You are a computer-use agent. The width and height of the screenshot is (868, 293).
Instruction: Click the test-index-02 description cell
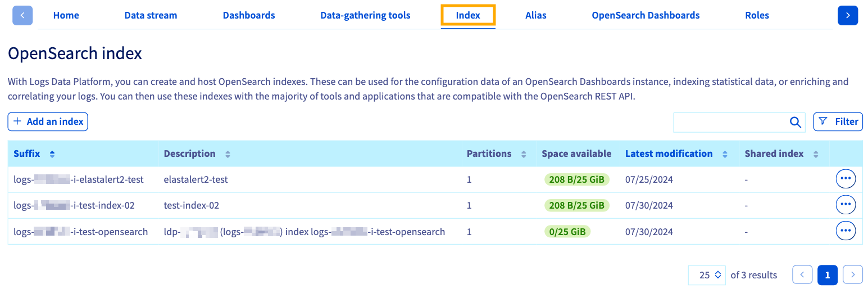(x=192, y=205)
